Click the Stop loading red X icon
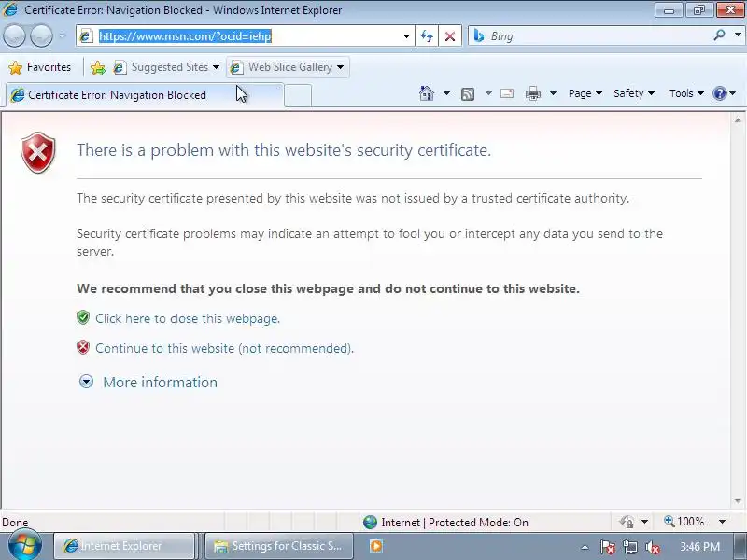The image size is (747, 560). point(450,36)
